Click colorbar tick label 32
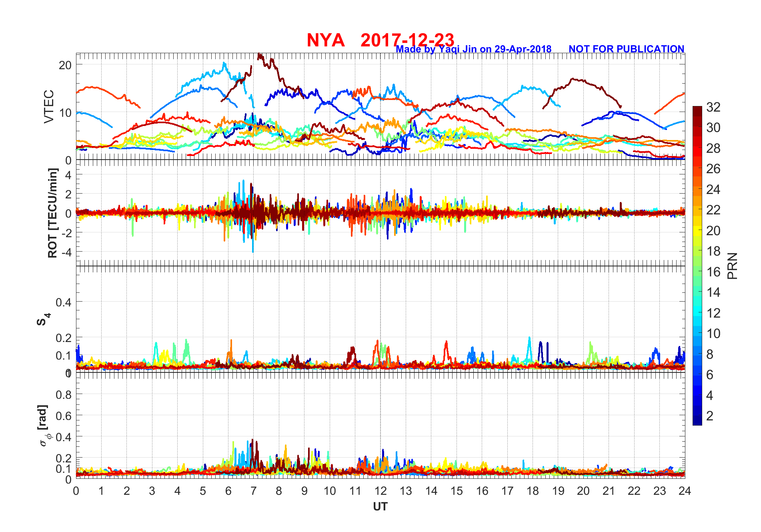 tap(713, 107)
